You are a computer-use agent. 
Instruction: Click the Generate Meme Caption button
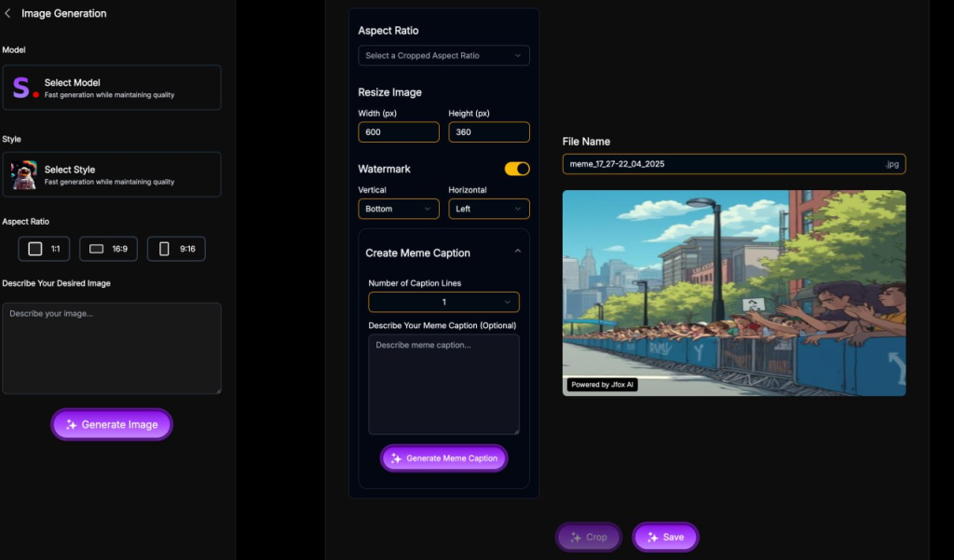pyautogui.click(x=443, y=458)
